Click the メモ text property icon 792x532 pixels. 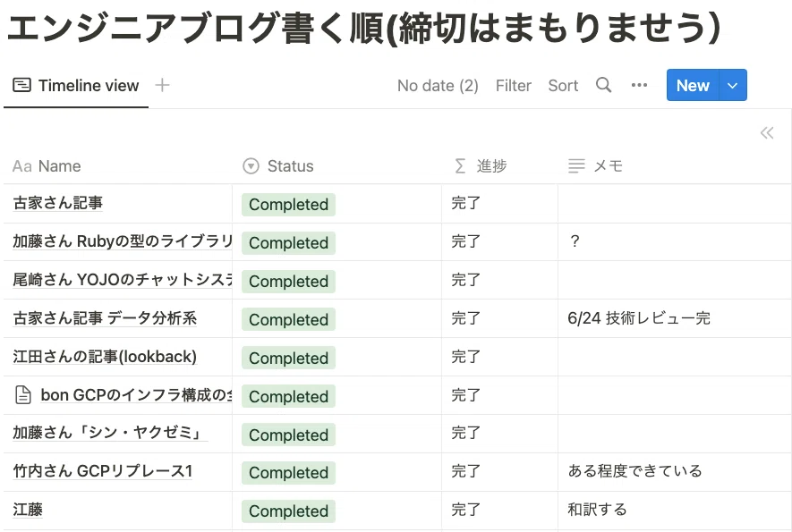click(x=576, y=165)
